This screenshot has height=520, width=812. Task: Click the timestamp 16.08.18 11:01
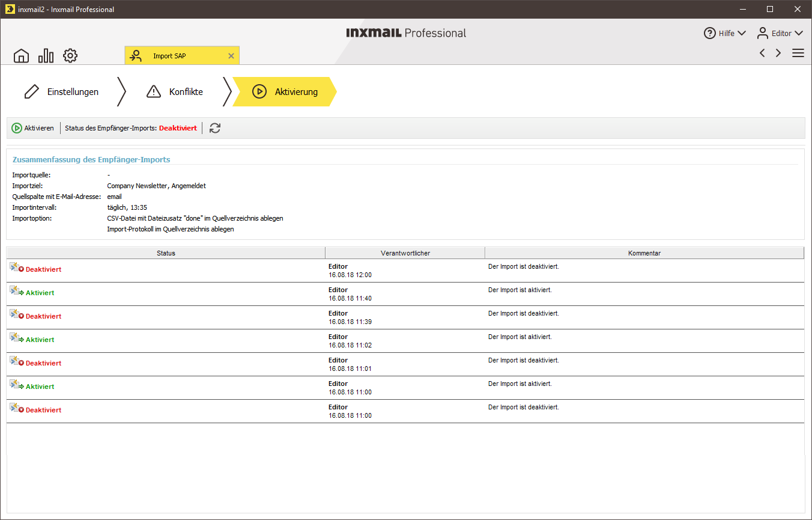pyautogui.click(x=350, y=369)
